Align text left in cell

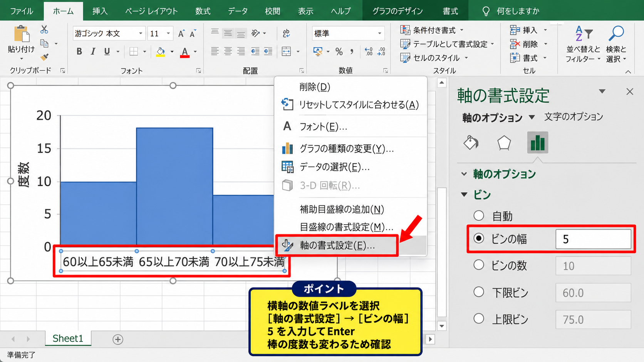215,51
